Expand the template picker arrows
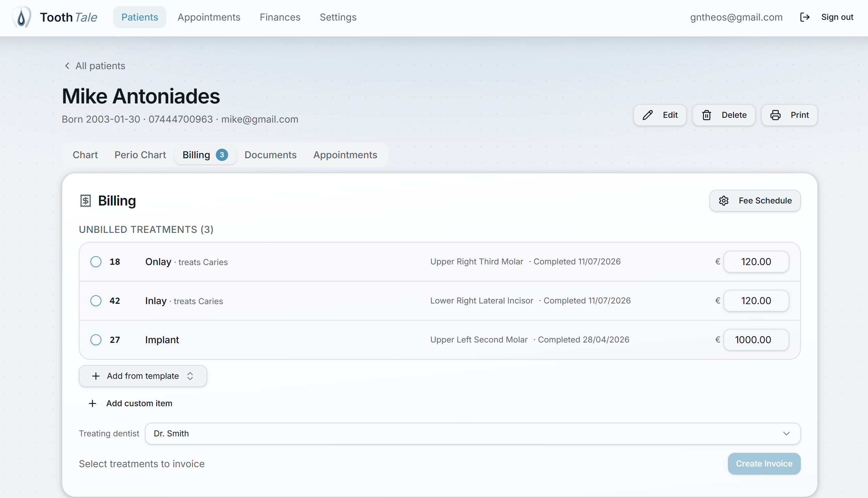Viewport: 868px width, 498px height. tap(190, 376)
